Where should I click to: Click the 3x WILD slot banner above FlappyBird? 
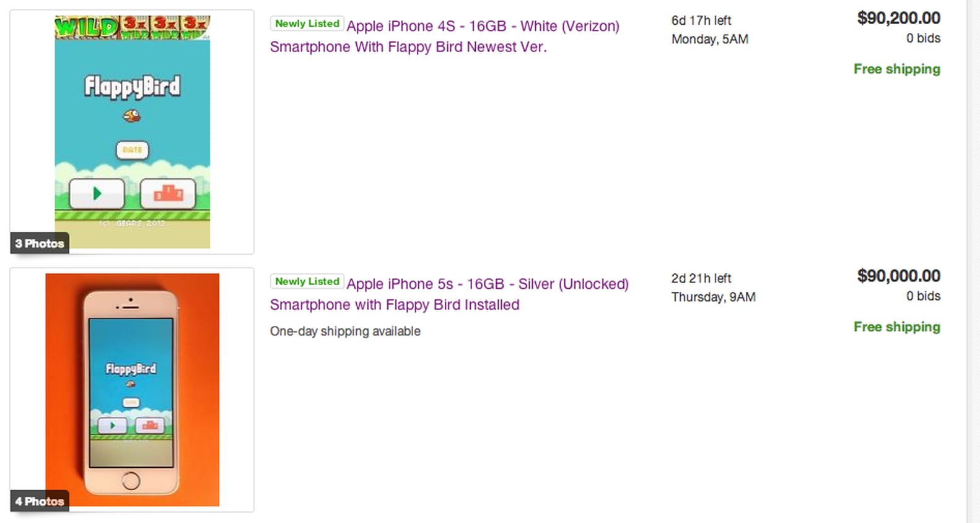[x=132, y=26]
